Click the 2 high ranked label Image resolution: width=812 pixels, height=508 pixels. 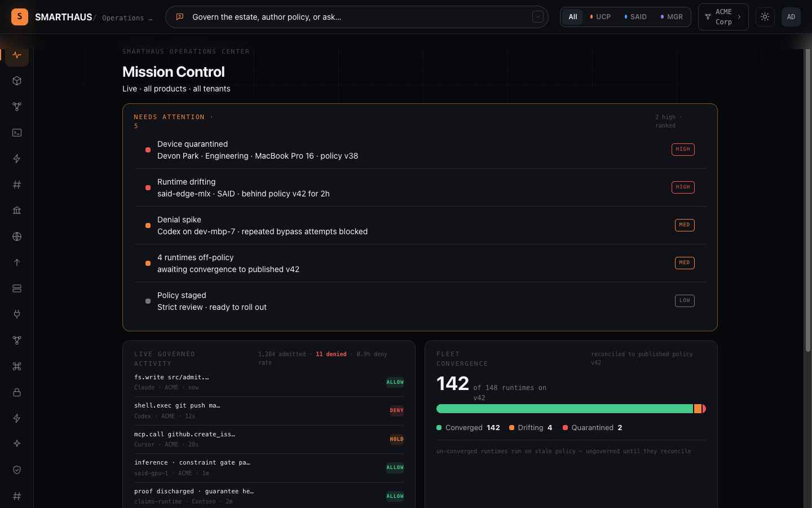(x=669, y=121)
